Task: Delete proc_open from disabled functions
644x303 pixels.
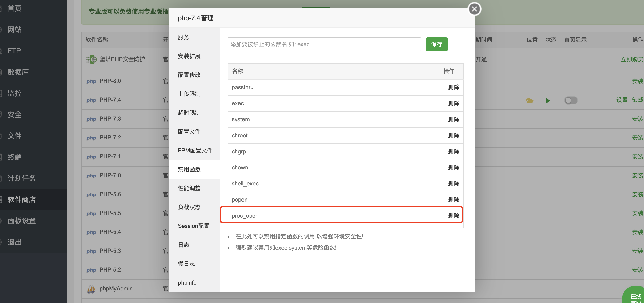Action: (x=453, y=215)
